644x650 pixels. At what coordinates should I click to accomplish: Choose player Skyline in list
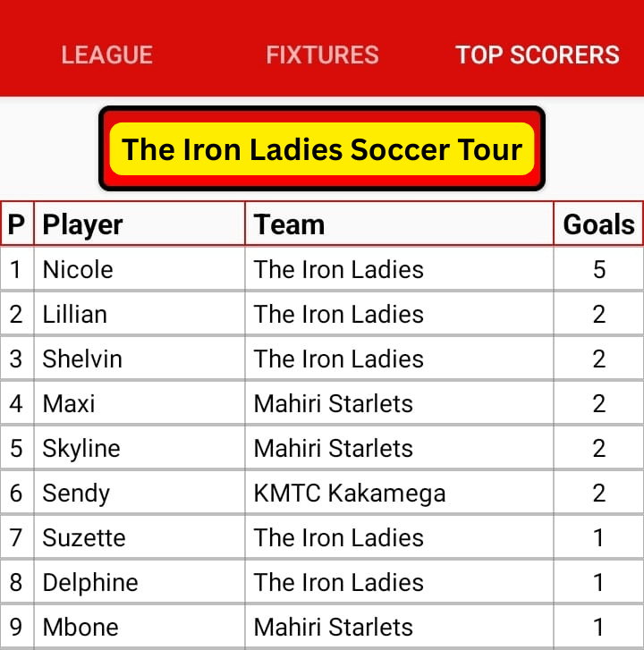pyautogui.click(x=81, y=448)
